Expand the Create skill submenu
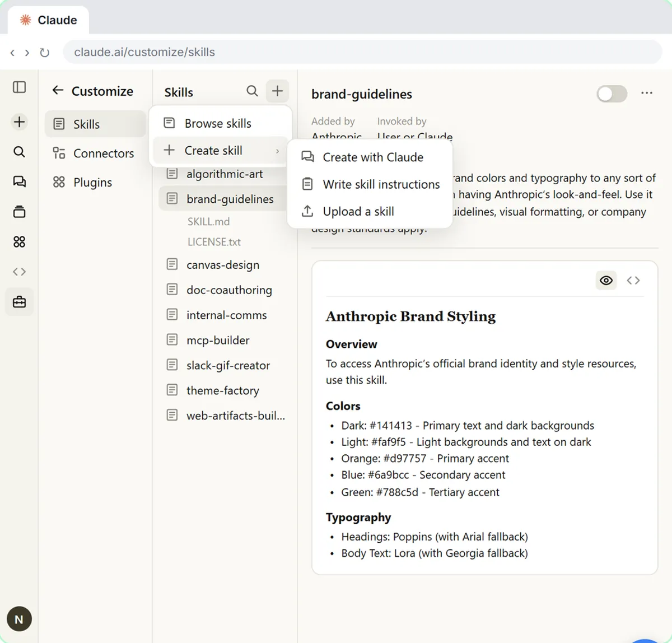This screenshot has height=643, width=672. point(221,150)
